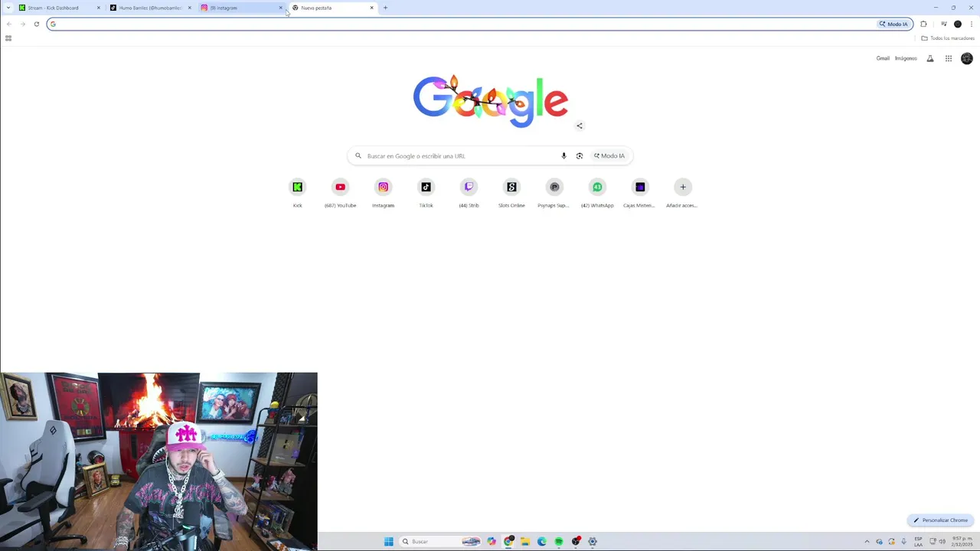Open the Kick shortcut tile
980x551 pixels.
[x=297, y=193]
